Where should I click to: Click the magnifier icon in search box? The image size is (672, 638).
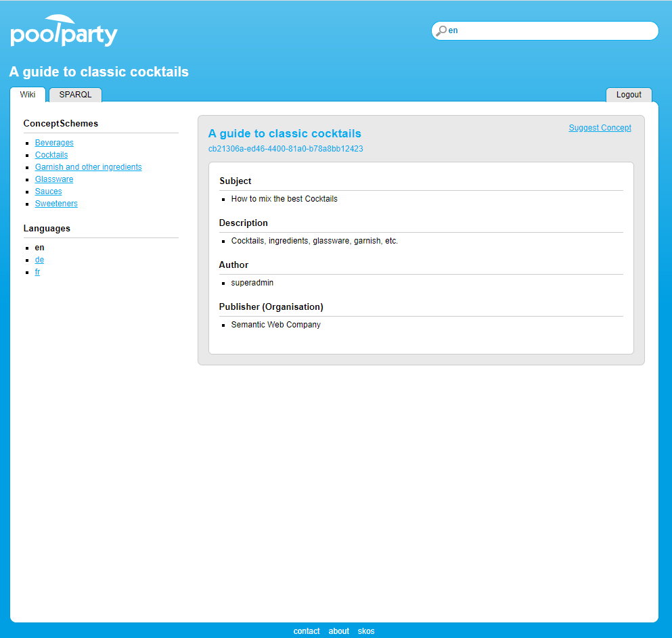[441, 31]
